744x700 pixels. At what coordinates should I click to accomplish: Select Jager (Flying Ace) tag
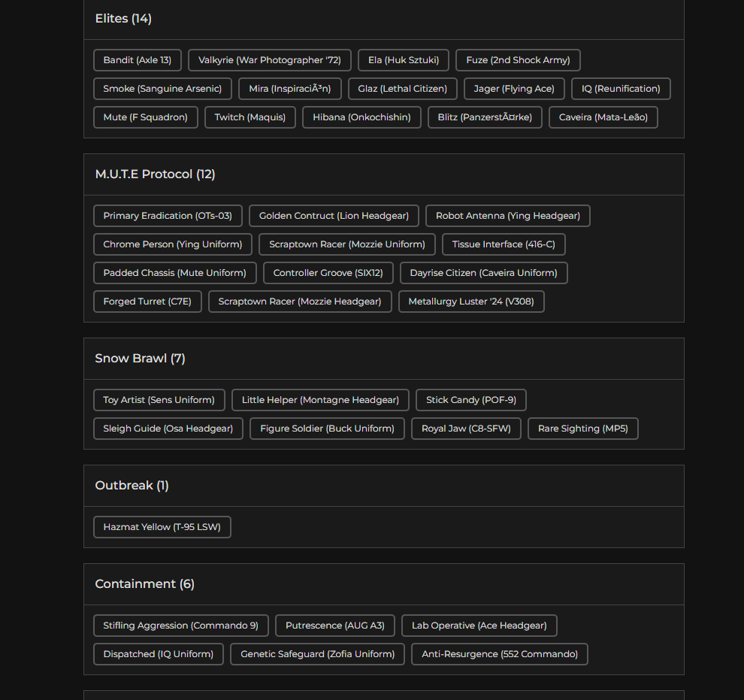click(x=514, y=89)
